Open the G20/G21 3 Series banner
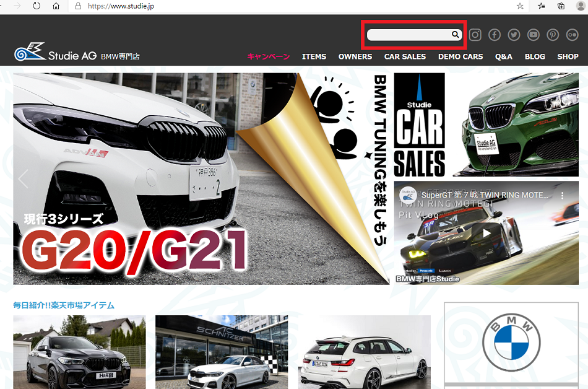 click(x=201, y=178)
